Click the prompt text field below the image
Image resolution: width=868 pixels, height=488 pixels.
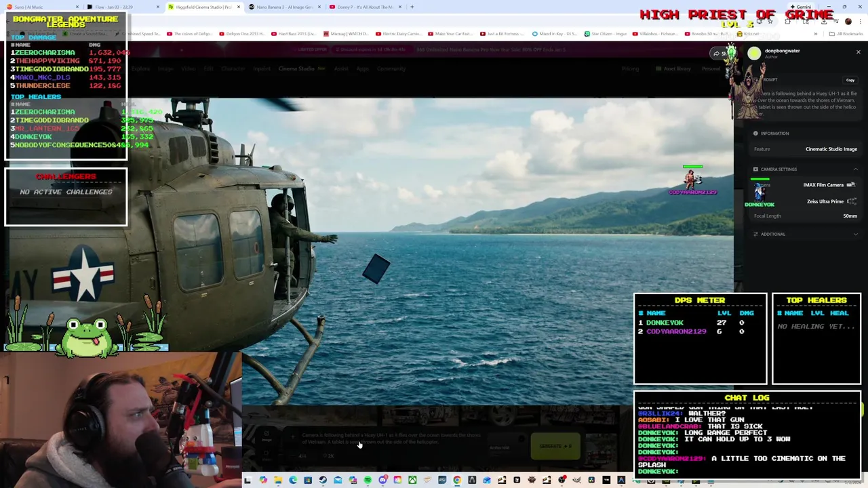tap(391, 438)
